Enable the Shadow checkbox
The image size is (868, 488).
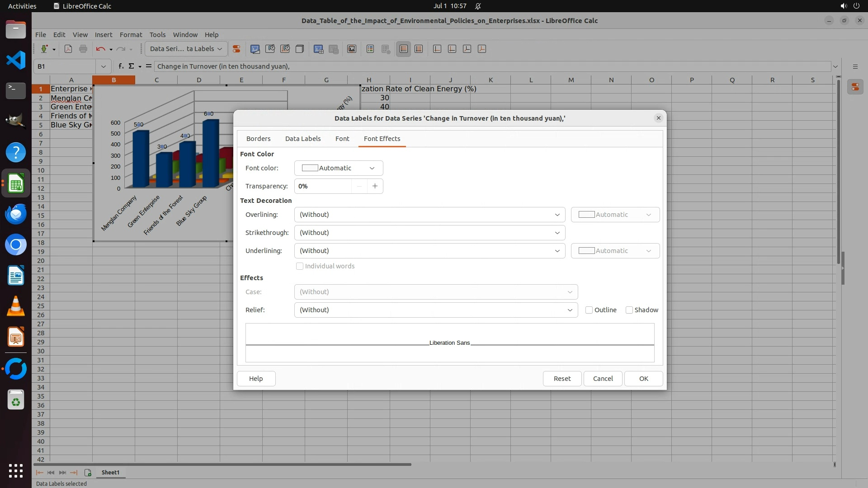click(x=629, y=310)
